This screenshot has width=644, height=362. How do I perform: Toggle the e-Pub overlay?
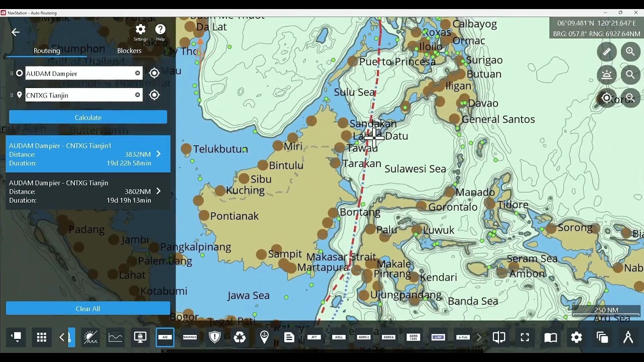(463, 337)
